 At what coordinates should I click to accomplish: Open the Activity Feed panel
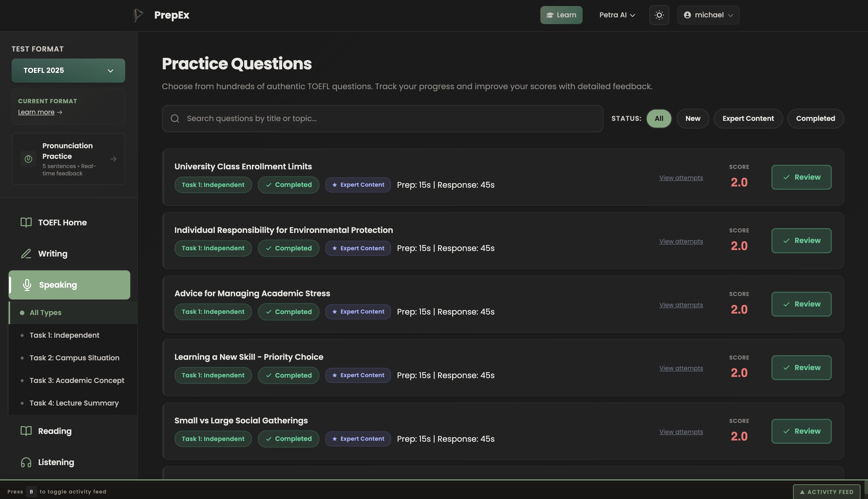click(x=827, y=491)
